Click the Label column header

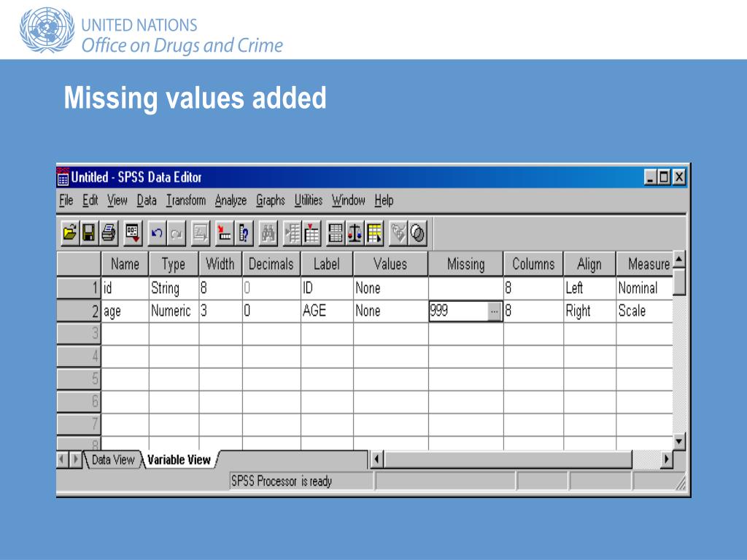(x=327, y=264)
